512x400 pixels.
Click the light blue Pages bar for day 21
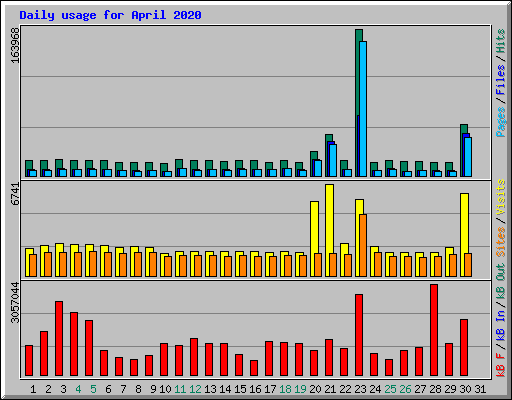coord(333,160)
